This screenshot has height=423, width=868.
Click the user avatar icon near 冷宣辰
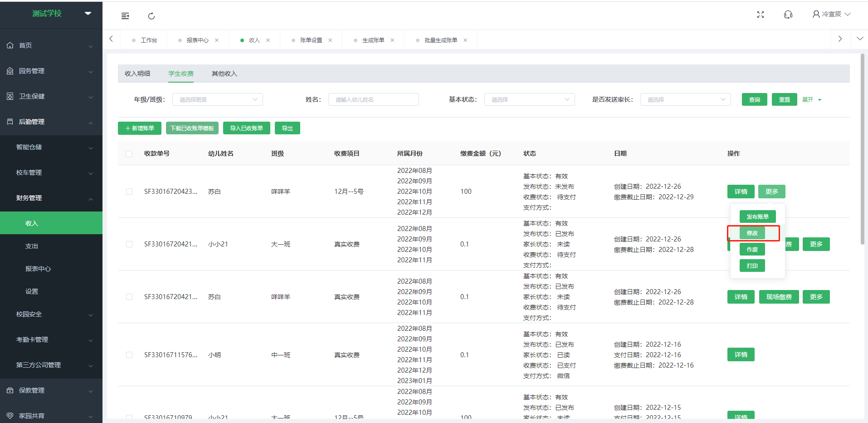click(x=816, y=14)
